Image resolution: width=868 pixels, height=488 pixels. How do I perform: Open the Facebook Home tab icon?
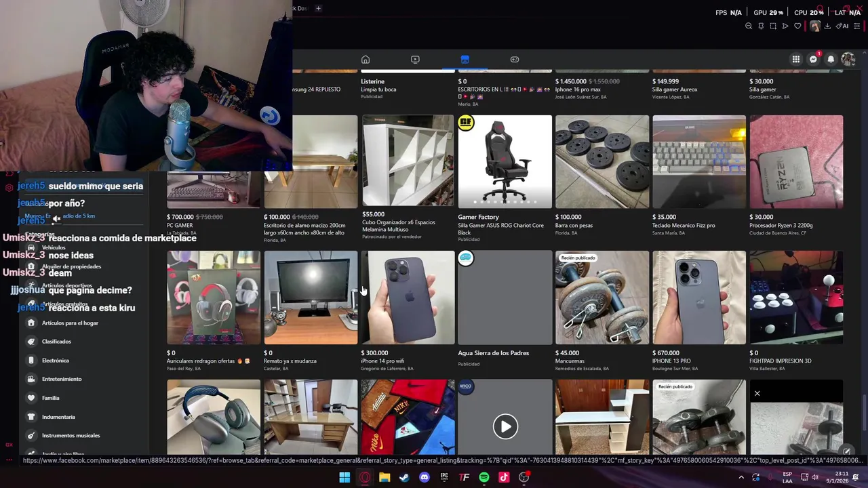point(365,60)
